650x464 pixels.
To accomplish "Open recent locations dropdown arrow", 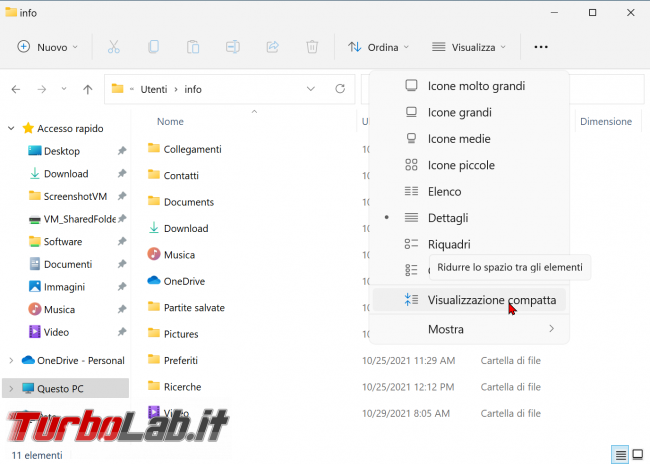I will (x=64, y=89).
